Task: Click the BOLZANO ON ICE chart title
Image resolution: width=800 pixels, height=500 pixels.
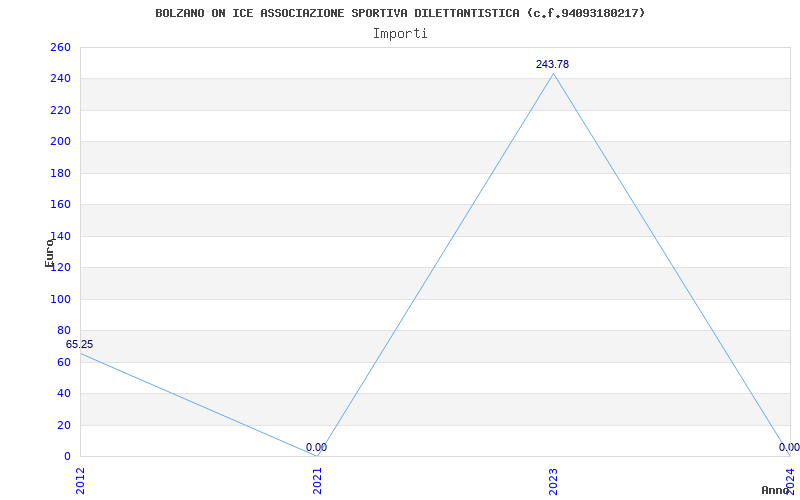Action: pos(400,13)
